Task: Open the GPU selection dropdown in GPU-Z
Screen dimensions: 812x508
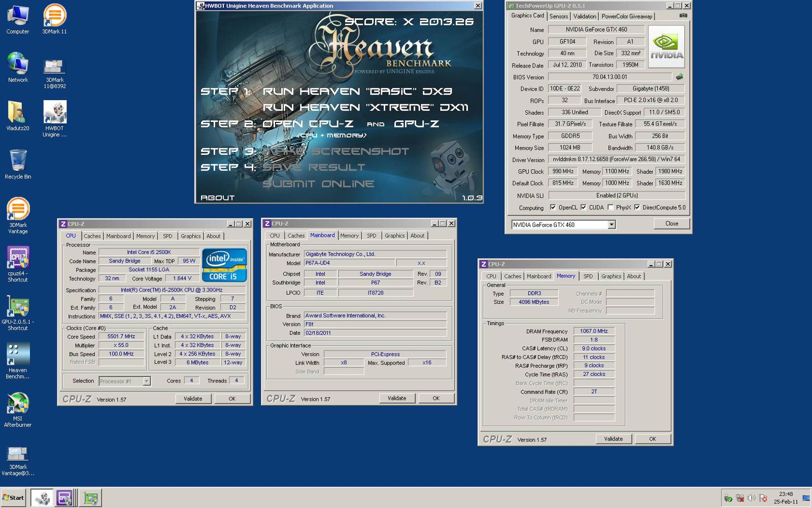Action: pos(611,225)
